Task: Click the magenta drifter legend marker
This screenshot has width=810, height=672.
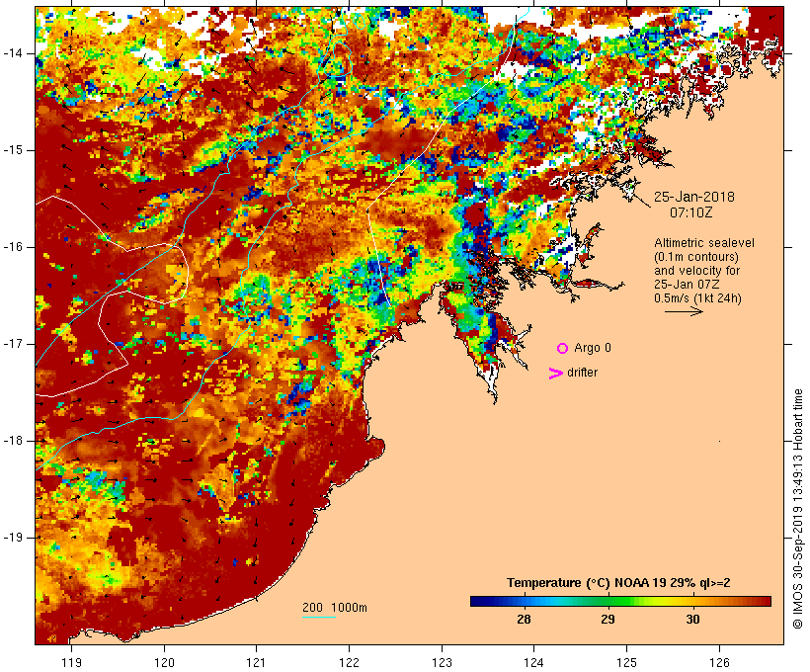Action: (x=555, y=374)
